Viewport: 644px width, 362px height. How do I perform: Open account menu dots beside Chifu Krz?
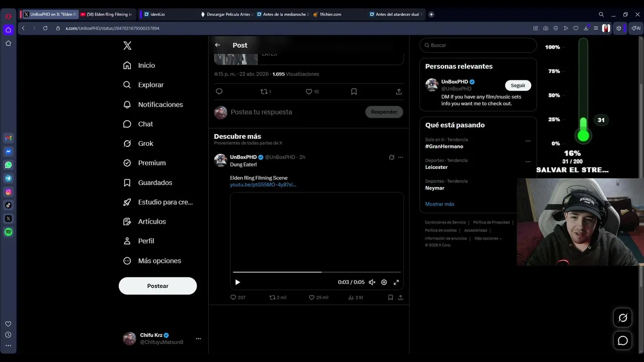(x=198, y=339)
